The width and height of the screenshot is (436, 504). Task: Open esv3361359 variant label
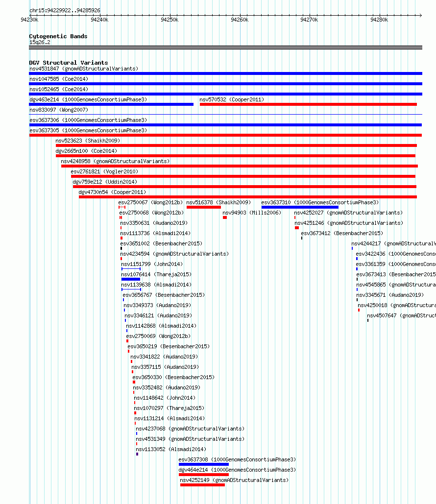click(x=396, y=264)
